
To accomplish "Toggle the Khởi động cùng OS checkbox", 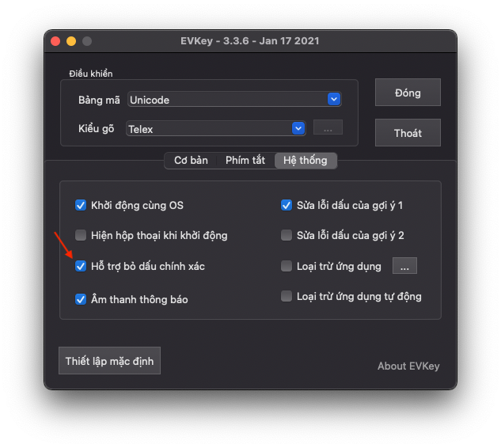I will (81, 205).
